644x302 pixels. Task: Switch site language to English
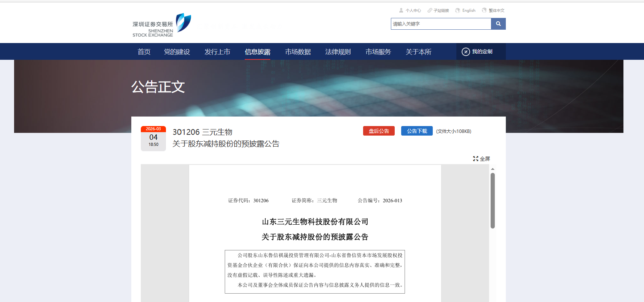[x=465, y=11]
